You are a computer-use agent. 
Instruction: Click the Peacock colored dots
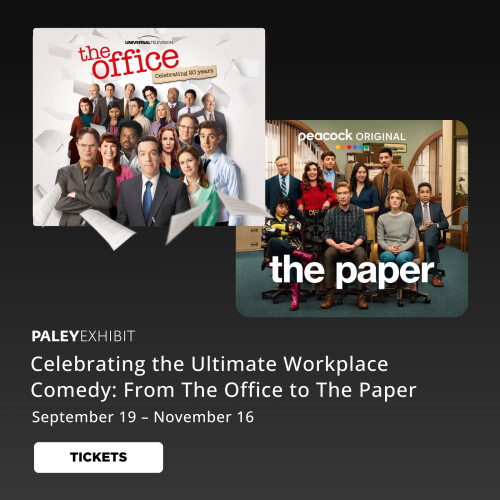pyautogui.click(x=352, y=147)
